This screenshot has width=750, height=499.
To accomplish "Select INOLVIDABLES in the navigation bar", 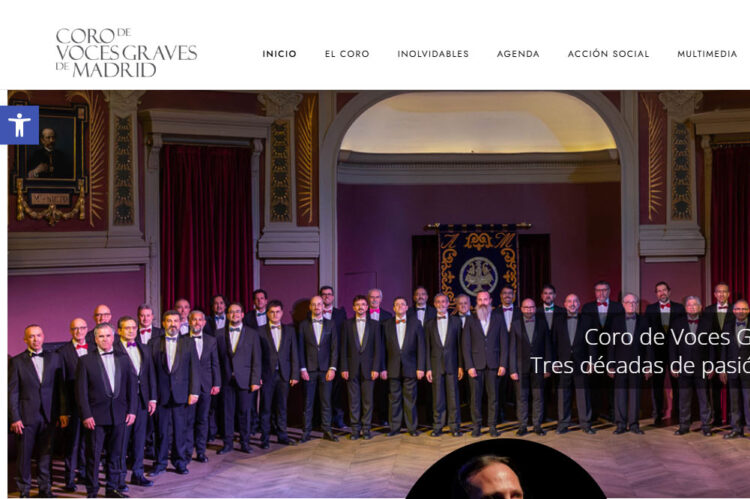I will pos(433,54).
